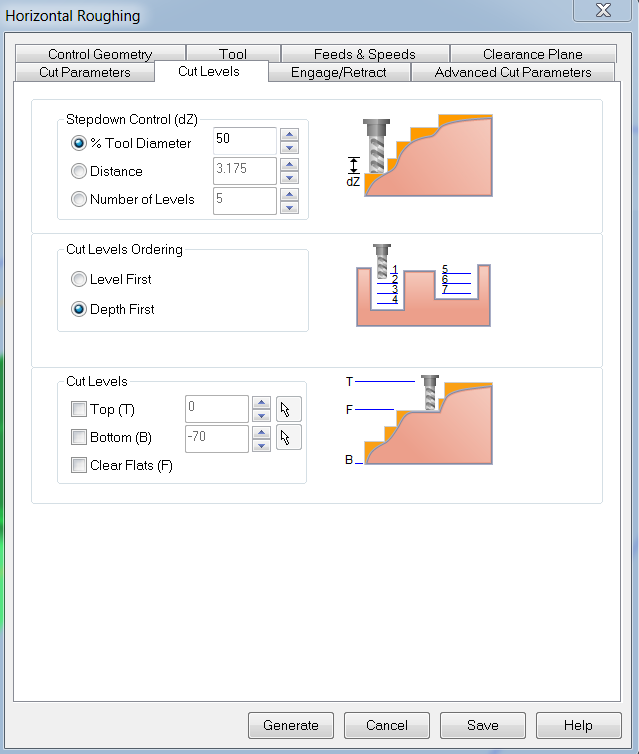Choose Level First ordering
This screenshot has width=639, height=754.
[x=78, y=279]
